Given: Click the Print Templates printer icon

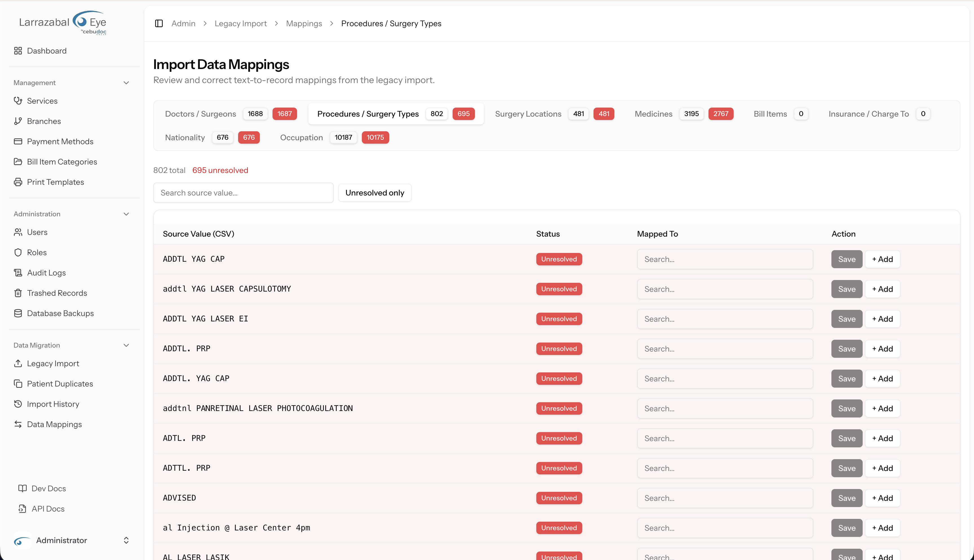Looking at the screenshot, I should click(x=18, y=182).
